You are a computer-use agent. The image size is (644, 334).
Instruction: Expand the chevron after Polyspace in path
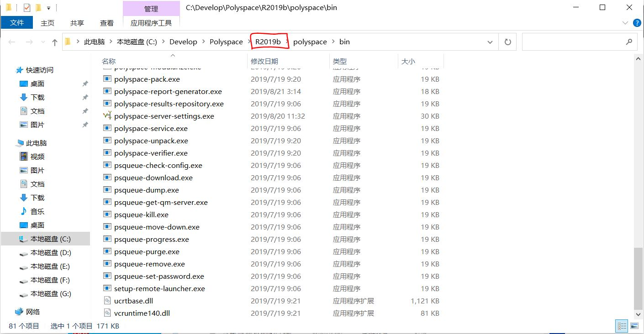(x=249, y=42)
